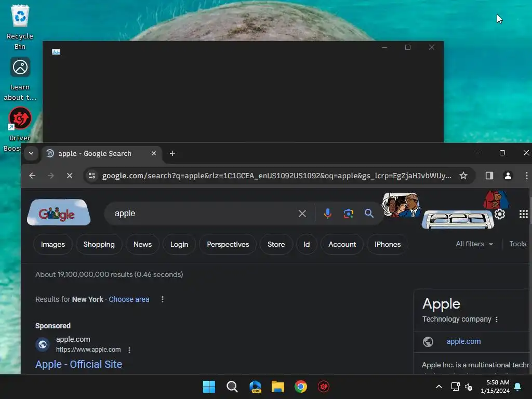532x399 pixels.
Task: Click the muted volume tray icon
Action: pos(469,387)
